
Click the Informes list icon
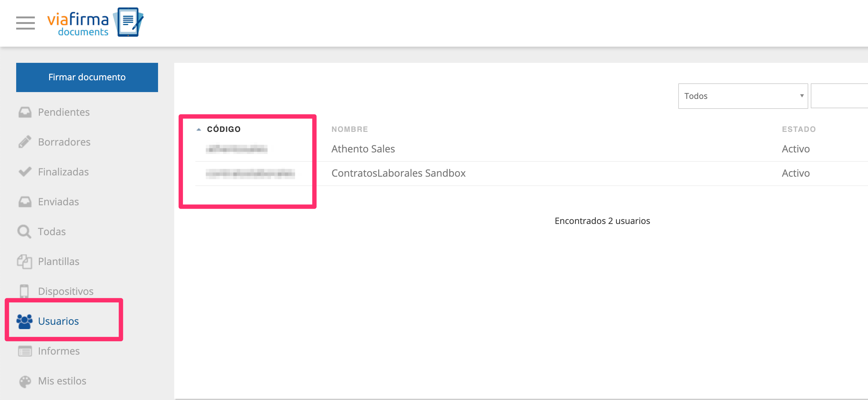[x=25, y=351]
